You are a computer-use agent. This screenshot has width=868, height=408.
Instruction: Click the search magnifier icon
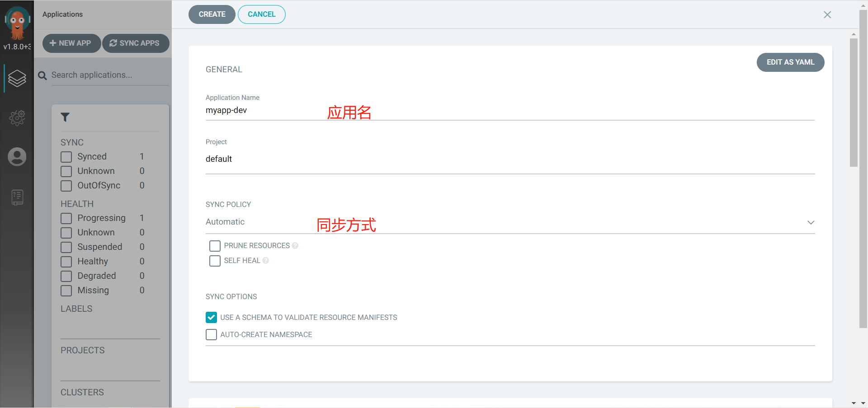tap(42, 75)
